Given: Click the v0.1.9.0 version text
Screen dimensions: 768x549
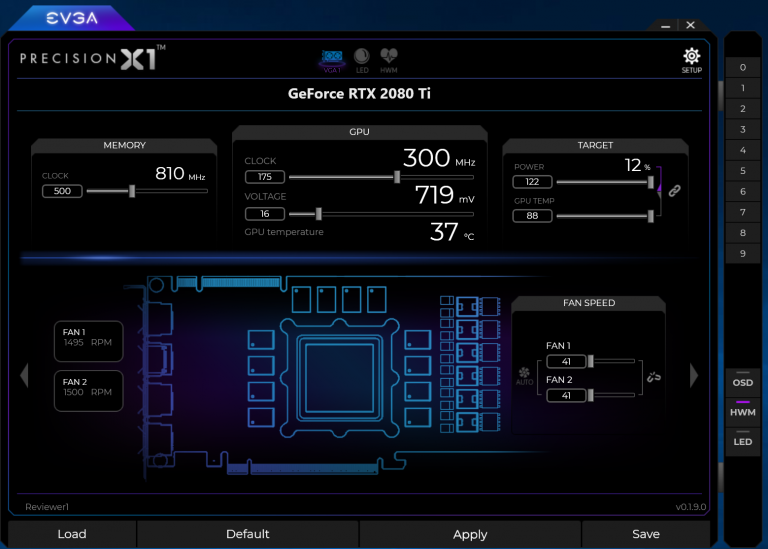Looking at the screenshot, I should tap(691, 507).
